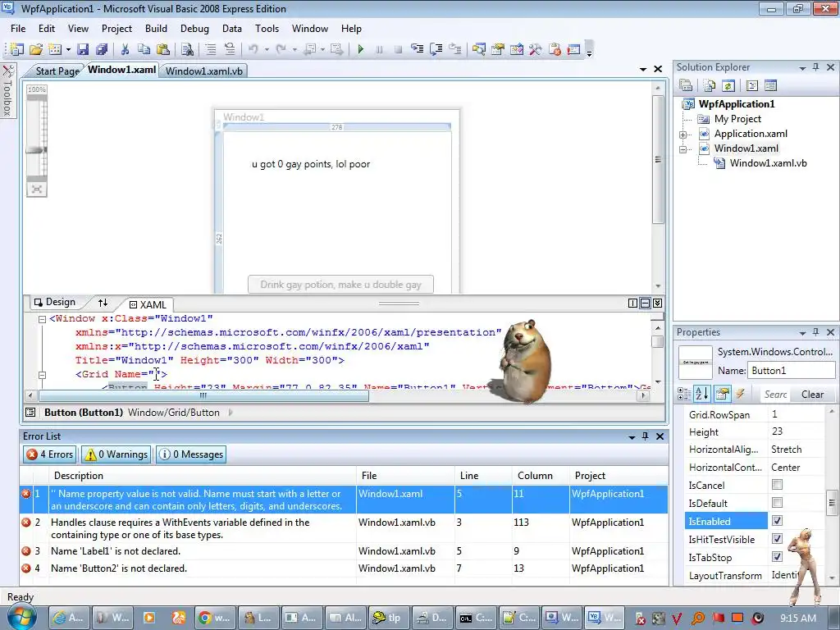The image size is (840, 630).
Task: Toggle the IsCancel checkbox
Action: (777, 485)
